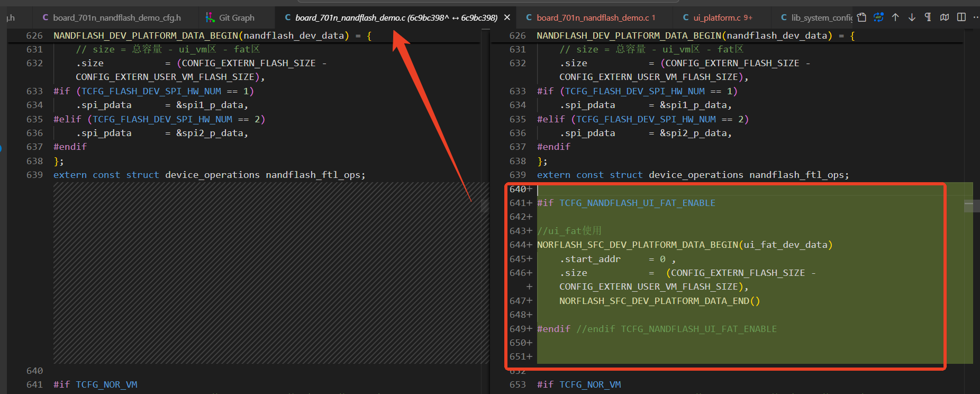Click #if TCFG_NOR_VM on left line 641

pyautogui.click(x=95, y=384)
